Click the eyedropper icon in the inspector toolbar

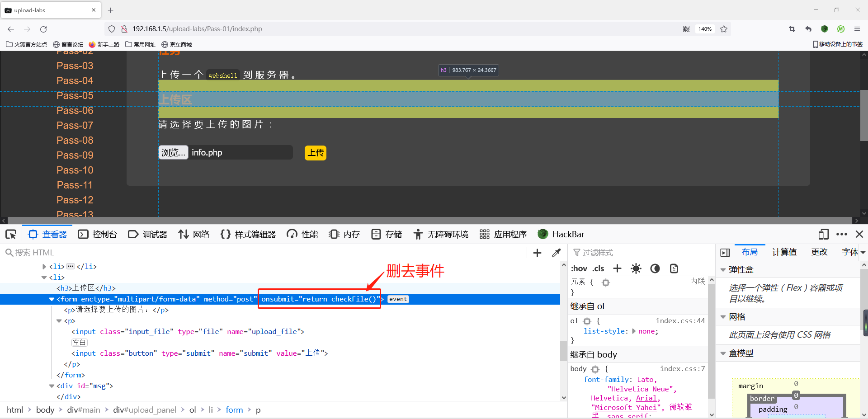click(556, 253)
